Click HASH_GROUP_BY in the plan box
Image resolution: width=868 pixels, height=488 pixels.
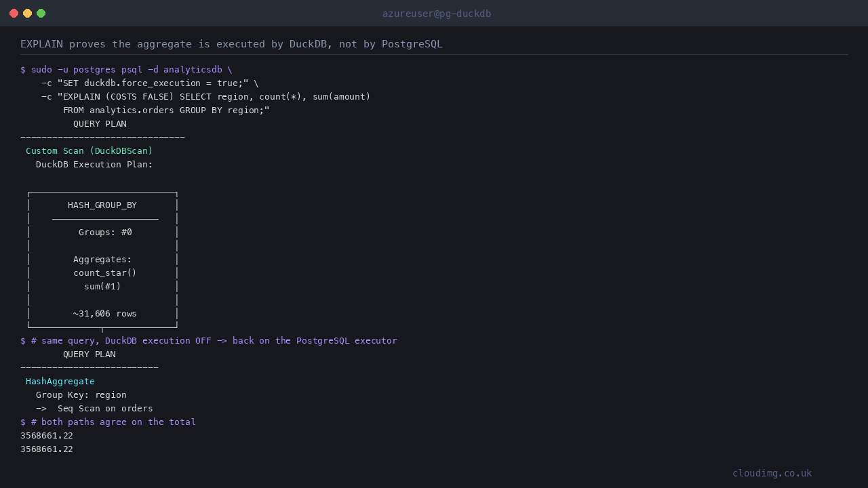[102, 205]
